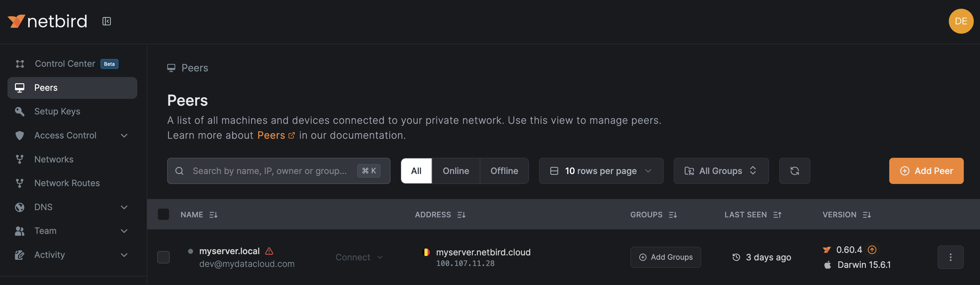Image resolution: width=980 pixels, height=285 pixels.
Task: Click the warning triangle next to myserver.local
Action: 269,251
